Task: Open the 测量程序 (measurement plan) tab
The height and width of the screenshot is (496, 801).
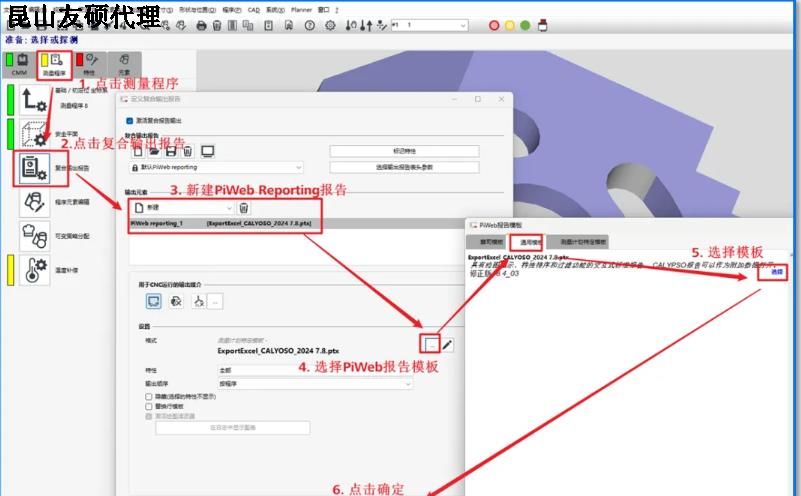Action: [x=54, y=64]
